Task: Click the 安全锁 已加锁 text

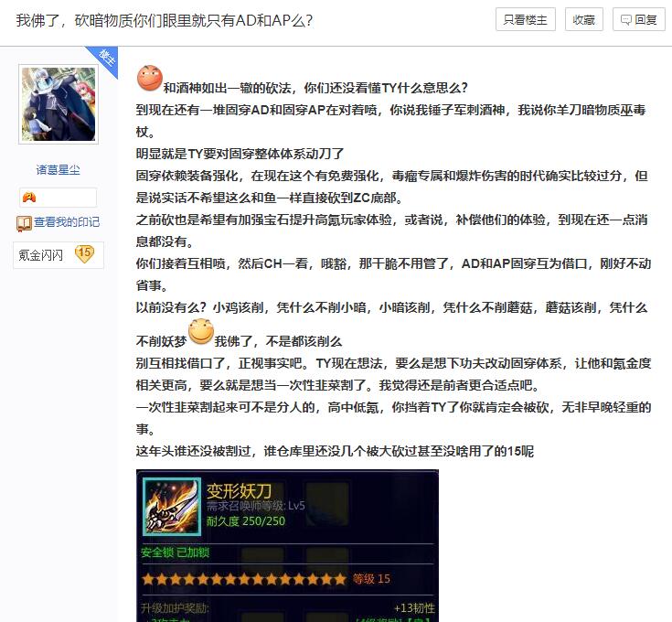Action: click(x=175, y=552)
